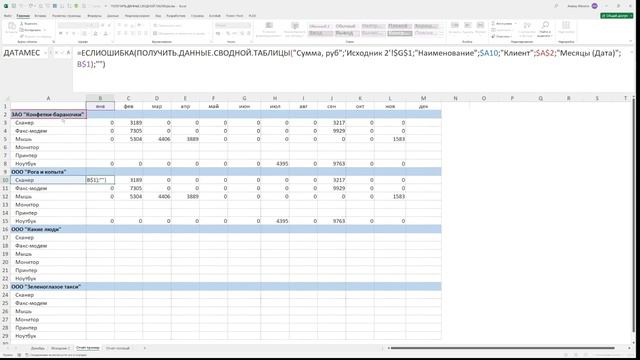
Task: Click cell ООО "Зеленоглазое такси"
Action: pyautogui.click(x=48, y=287)
